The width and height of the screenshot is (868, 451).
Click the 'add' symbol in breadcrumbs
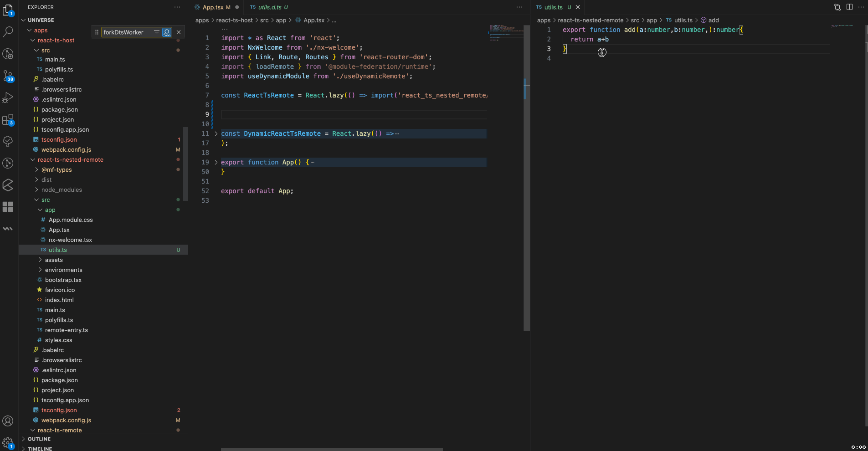[x=714, y=20]
